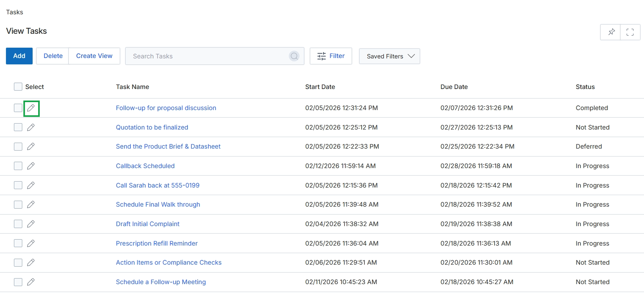Click the Status column header

(x=585, y=87)
